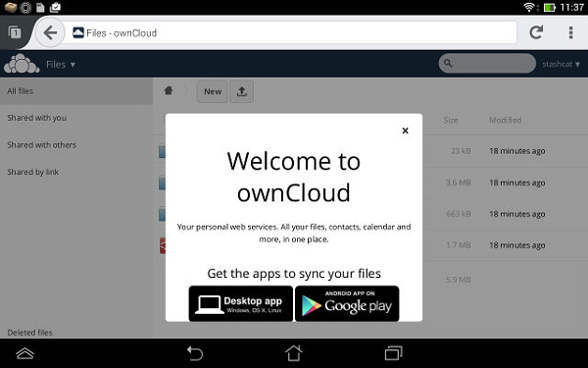Viewport: 588px width, 368px height.
Task: Tap the Android home navigation icon
Action: [x=294, y=353]
